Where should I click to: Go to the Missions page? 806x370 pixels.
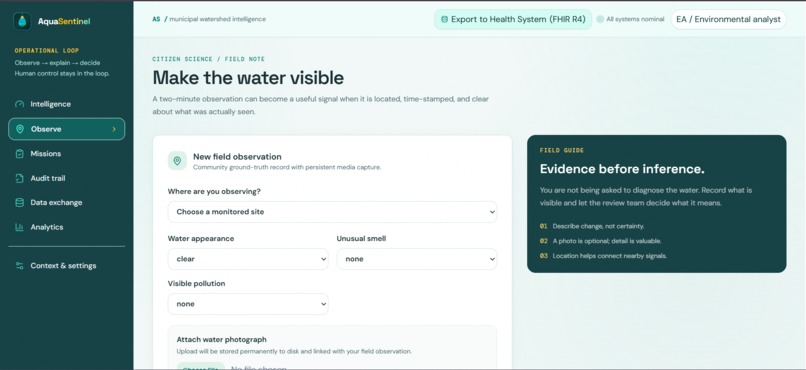click(x=66, y=154)
